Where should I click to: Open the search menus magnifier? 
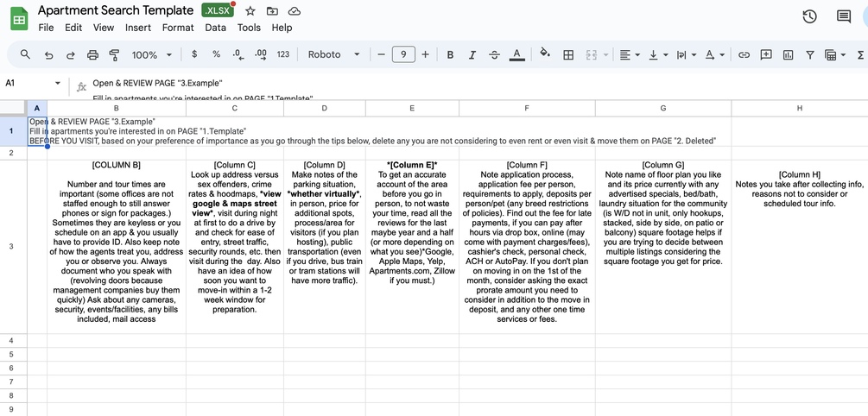pos(25,54)
